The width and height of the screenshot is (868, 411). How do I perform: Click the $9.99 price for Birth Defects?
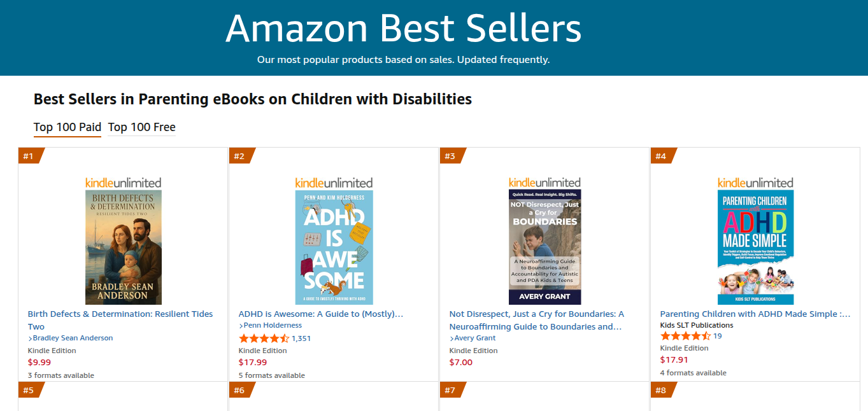tap(39, 362)
